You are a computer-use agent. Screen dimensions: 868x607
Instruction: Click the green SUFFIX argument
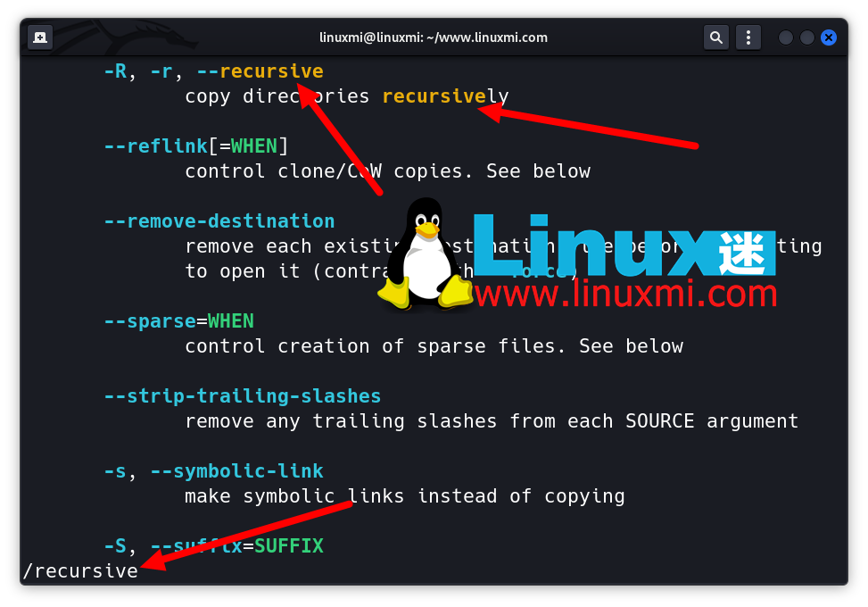pos(288,545)
